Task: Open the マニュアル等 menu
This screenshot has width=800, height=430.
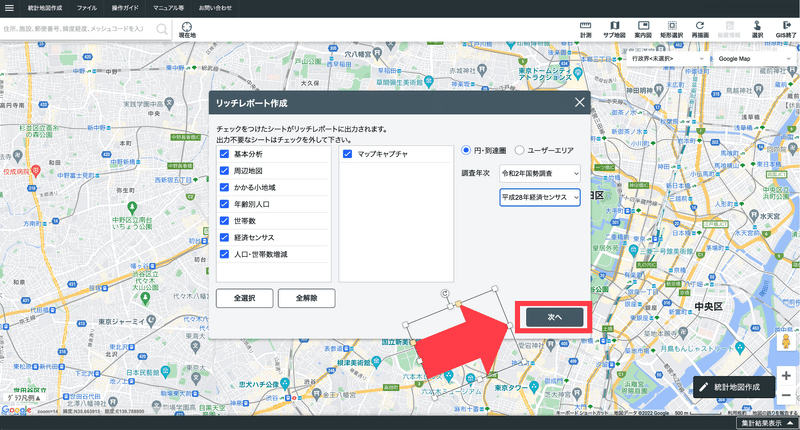Action: (x=168, y=8)
